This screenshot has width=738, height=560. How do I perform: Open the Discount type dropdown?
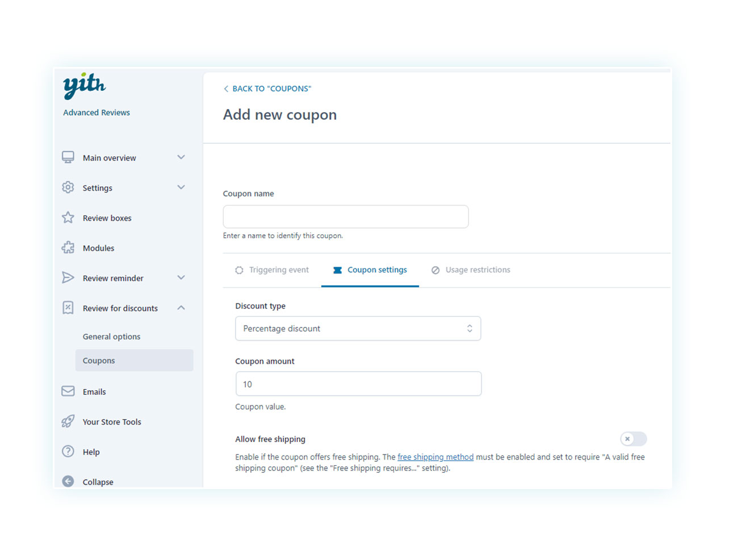[x=358, y=329]
